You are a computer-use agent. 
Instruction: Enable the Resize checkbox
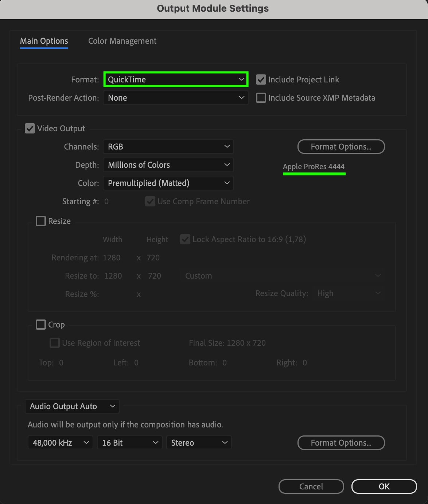coord(41,221)
